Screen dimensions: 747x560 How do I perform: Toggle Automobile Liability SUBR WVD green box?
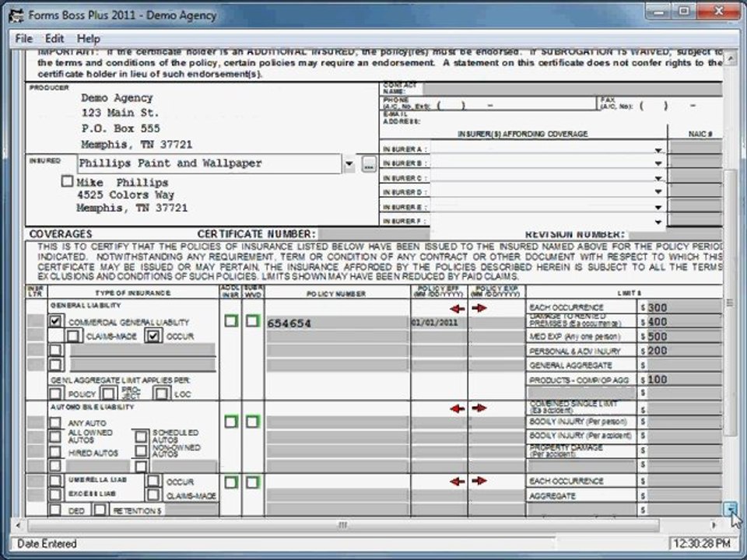pos(252,422)
